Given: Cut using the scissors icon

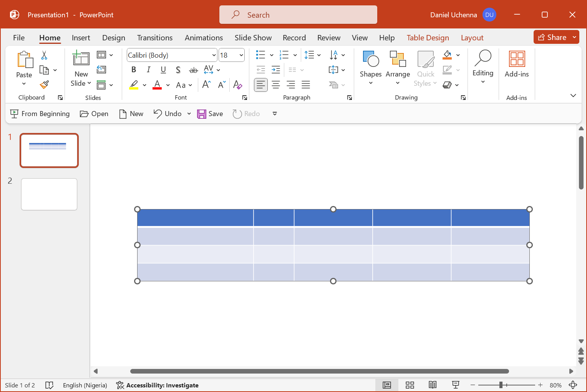Looking at the screenshot, I should (x=44, y=56).
